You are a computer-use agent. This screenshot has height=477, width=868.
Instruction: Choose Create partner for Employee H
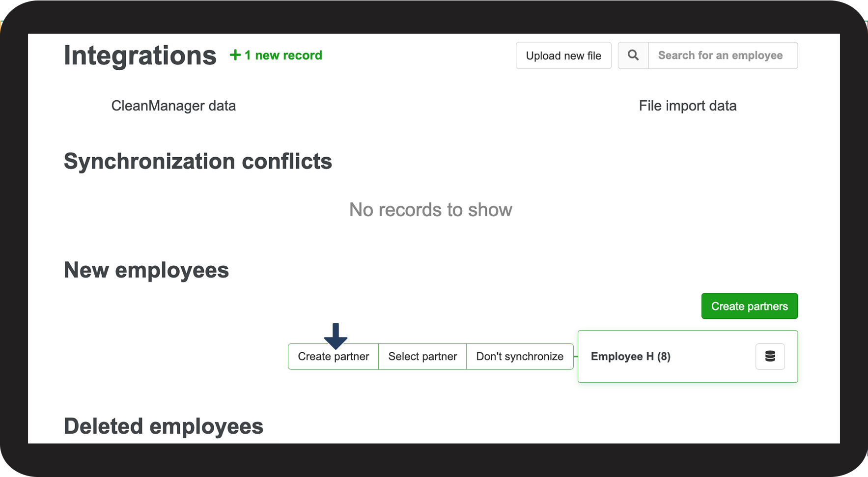tap(334, 357)
